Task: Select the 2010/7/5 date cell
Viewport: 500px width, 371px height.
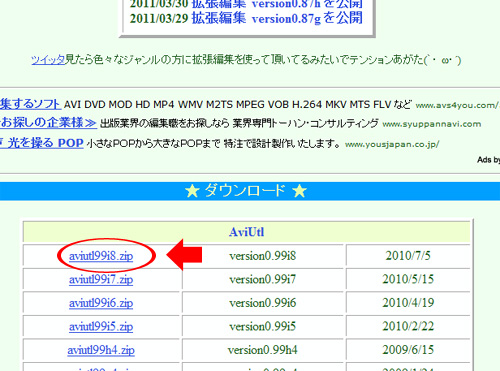Action: pos(408,256)
